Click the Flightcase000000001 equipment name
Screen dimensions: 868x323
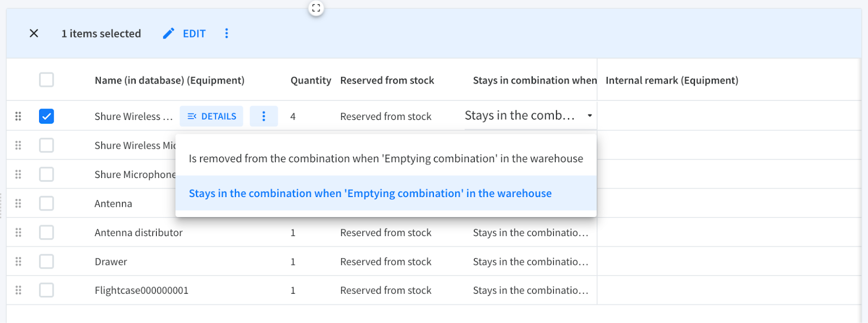click(x=142, y=290)
